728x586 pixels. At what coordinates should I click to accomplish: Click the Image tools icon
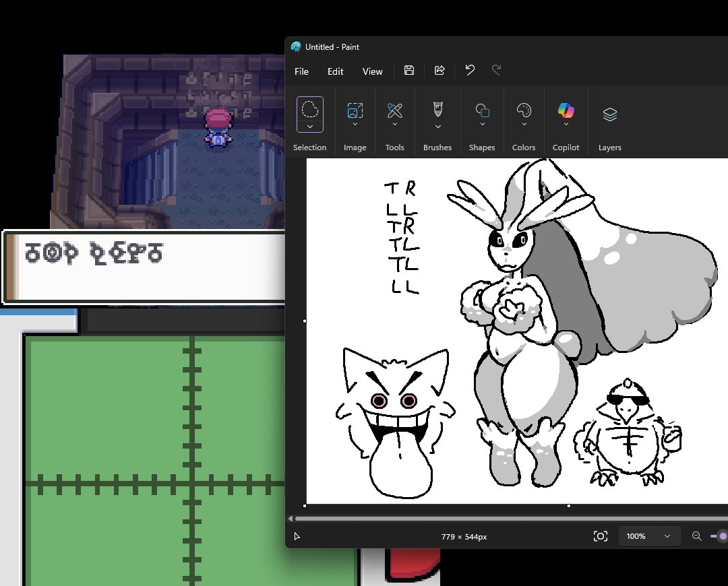point(355,110)
